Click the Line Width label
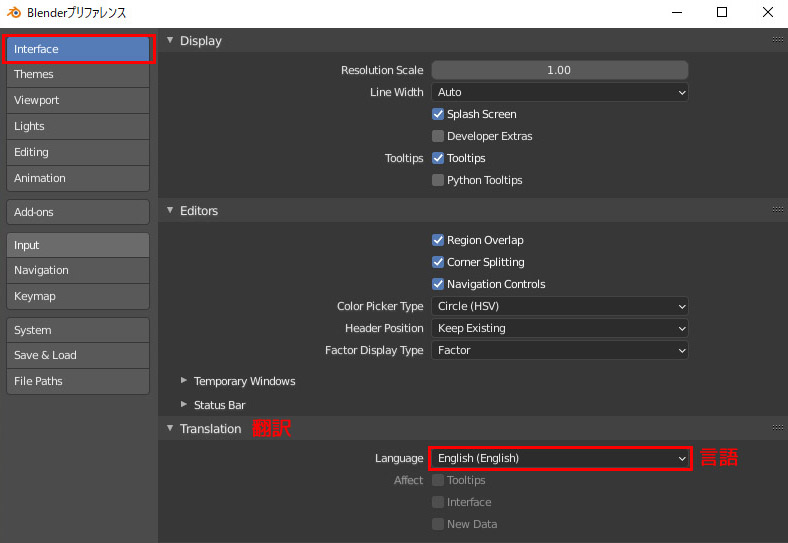788x543 pixels. [x=397, y=93]
